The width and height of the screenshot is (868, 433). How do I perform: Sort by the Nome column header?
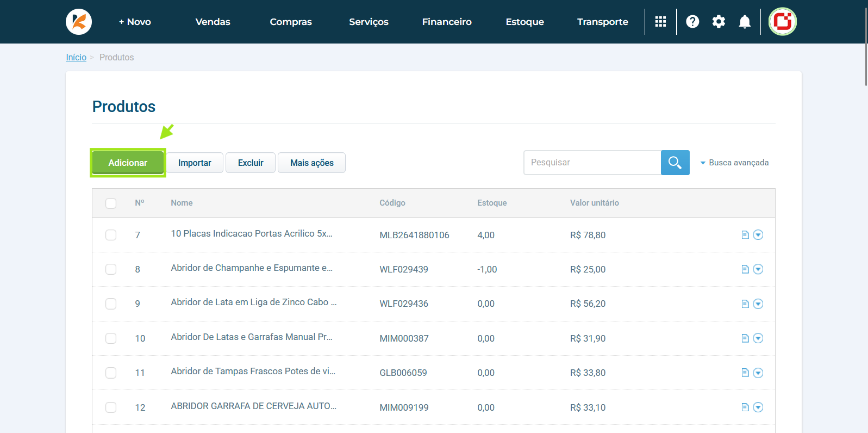click(182, 203)
